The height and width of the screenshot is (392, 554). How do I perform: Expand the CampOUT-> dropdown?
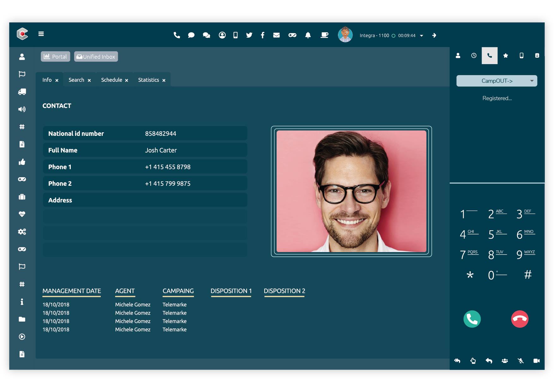[497, 81]
